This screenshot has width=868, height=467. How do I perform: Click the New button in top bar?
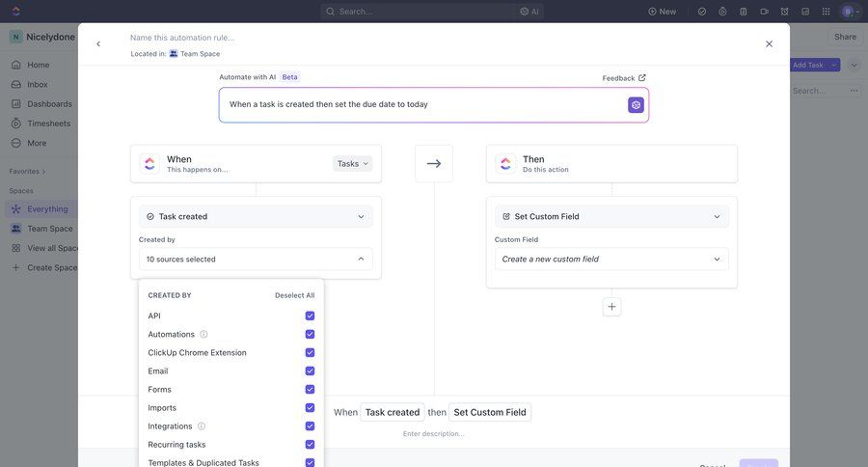point(662,11)
